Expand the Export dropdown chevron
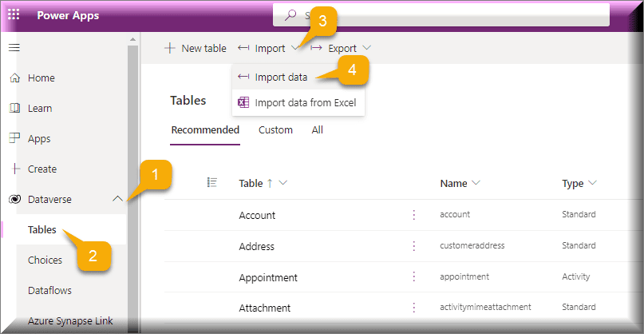Viewport: 644px width, 334px height. 367,48
